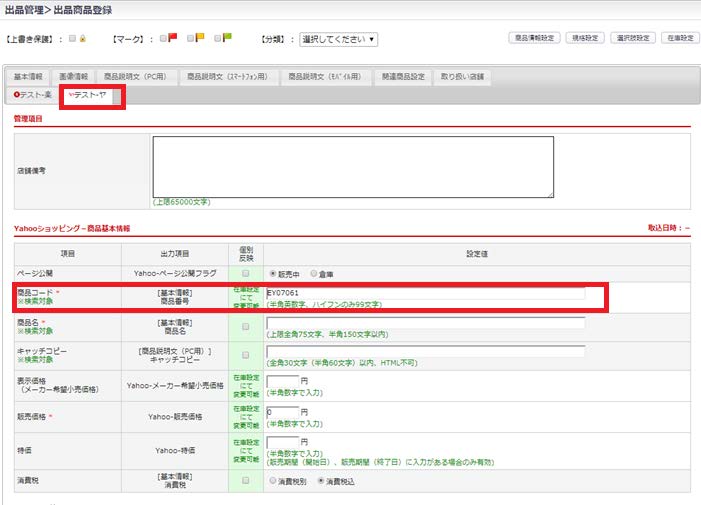Click the green flag mark icon
This screenshot has width=701, height=505.
coord(227,39)
